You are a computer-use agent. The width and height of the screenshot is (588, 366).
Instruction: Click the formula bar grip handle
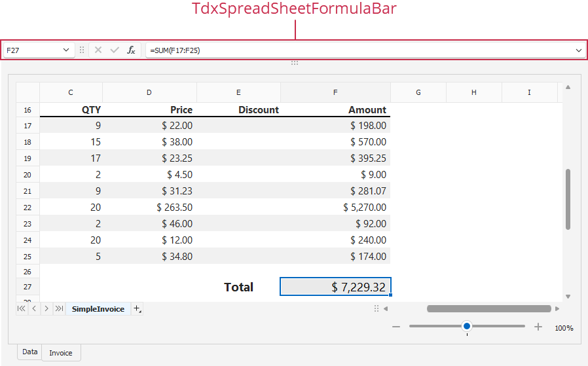(82, 50)
